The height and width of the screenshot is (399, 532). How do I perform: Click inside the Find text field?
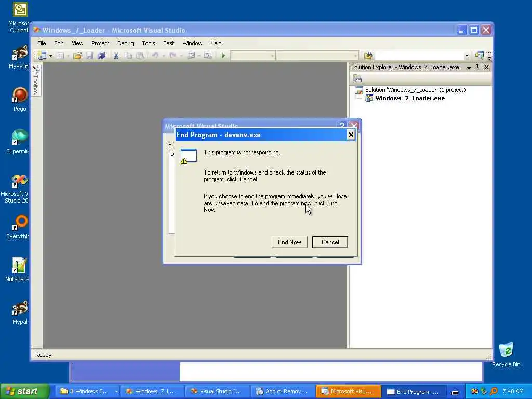[x=419, y=56]
